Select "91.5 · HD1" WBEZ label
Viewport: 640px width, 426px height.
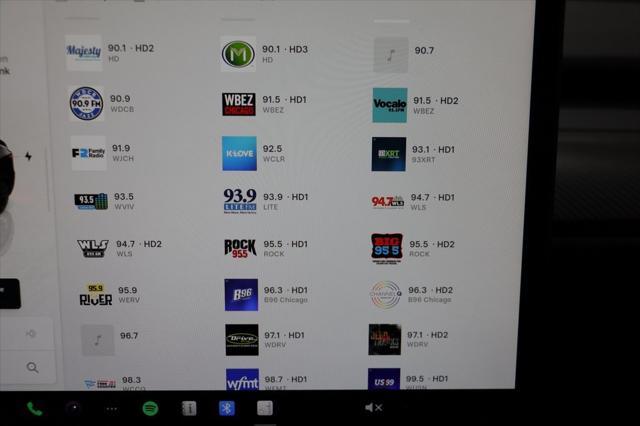click(x=284, y=100)
